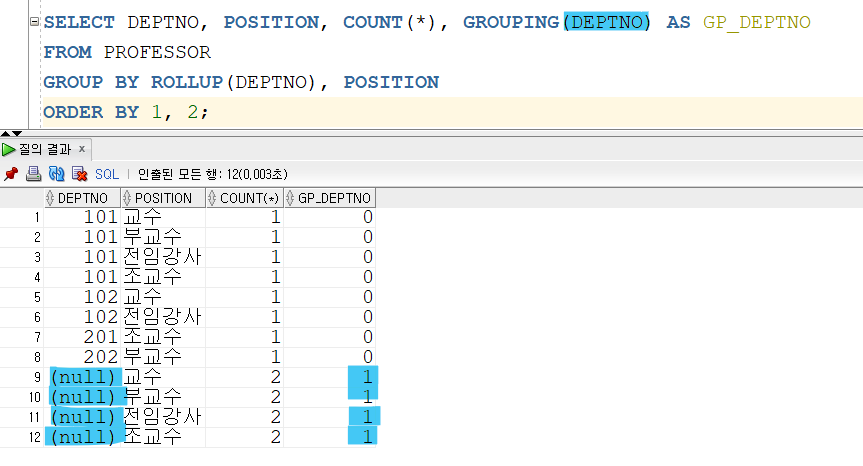Click (null) DEPTNO cell in row 9
The image size is (863, 466).
(x=82, y=377)
